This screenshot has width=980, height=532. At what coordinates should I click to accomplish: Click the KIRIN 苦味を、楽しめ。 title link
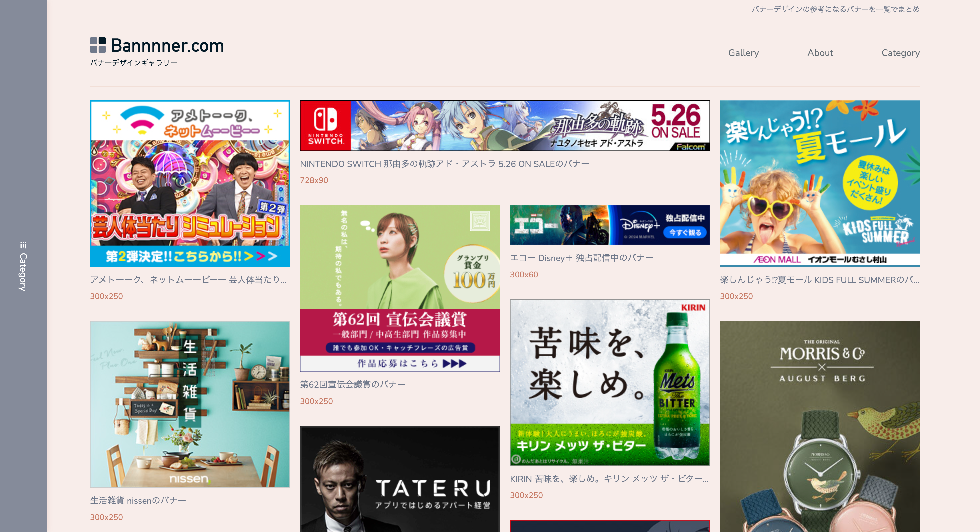click(x=609, y=479)
